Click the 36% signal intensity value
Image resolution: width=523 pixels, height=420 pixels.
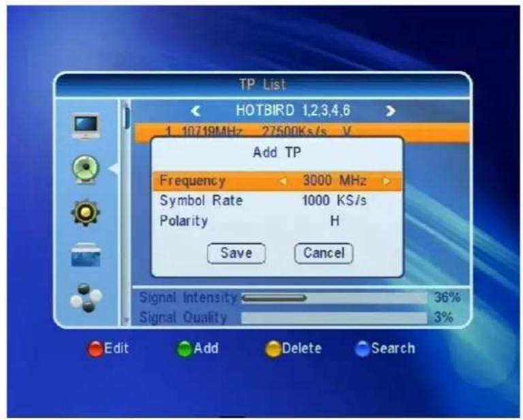point(447,297)
